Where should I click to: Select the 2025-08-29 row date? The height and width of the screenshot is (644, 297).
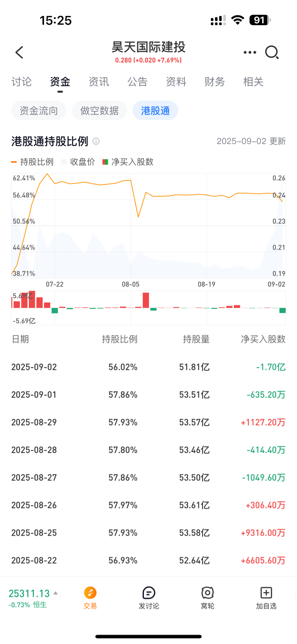(x=34, y=422)
